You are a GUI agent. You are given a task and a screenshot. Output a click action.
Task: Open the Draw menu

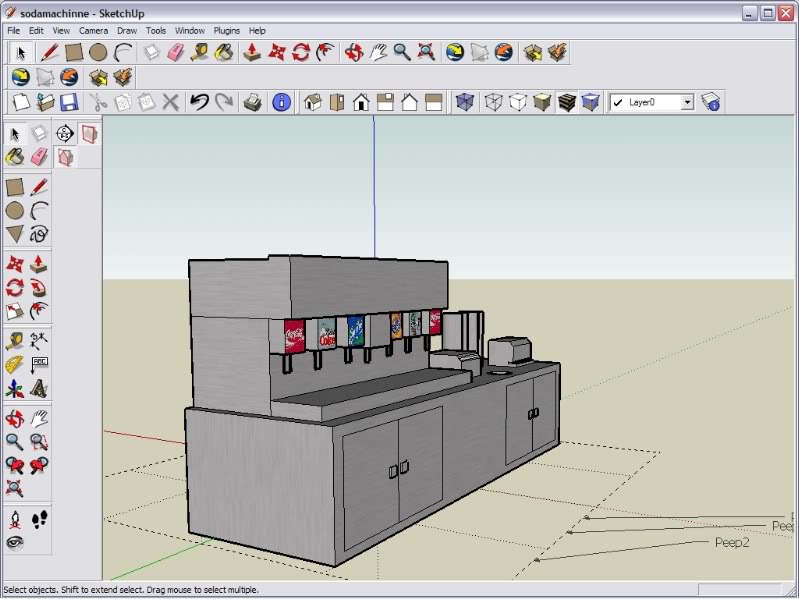click(127, 31)
